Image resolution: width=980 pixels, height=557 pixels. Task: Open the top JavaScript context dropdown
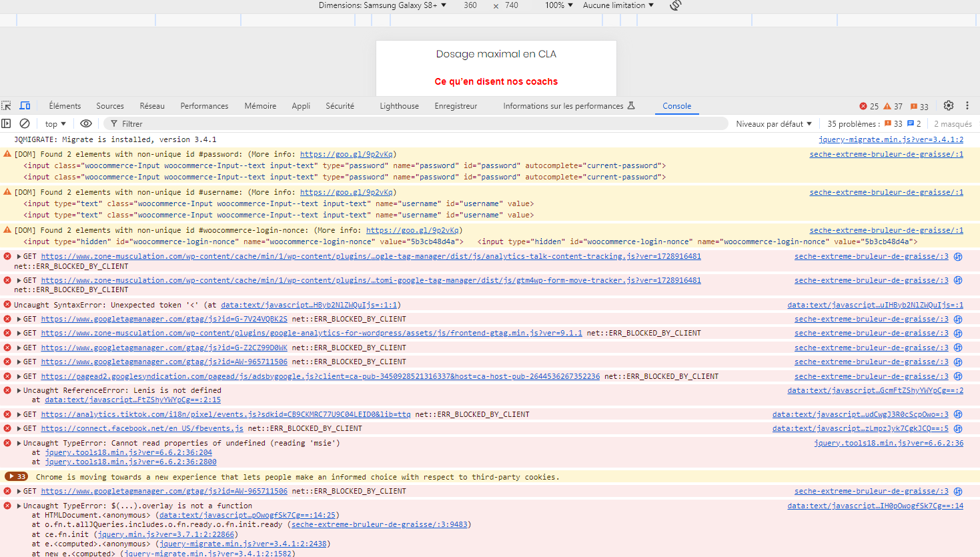[55, 124]
